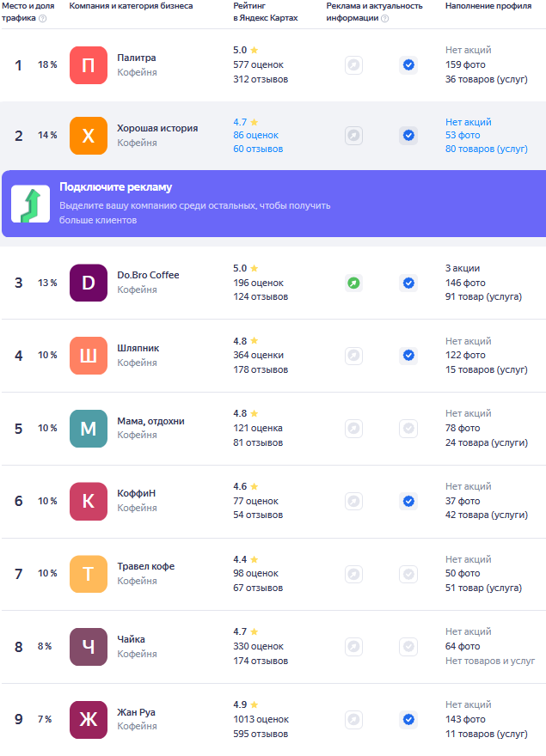Click the advertising icon in Жан Руа row
The image size is (546, 756).
pos(354,720)
